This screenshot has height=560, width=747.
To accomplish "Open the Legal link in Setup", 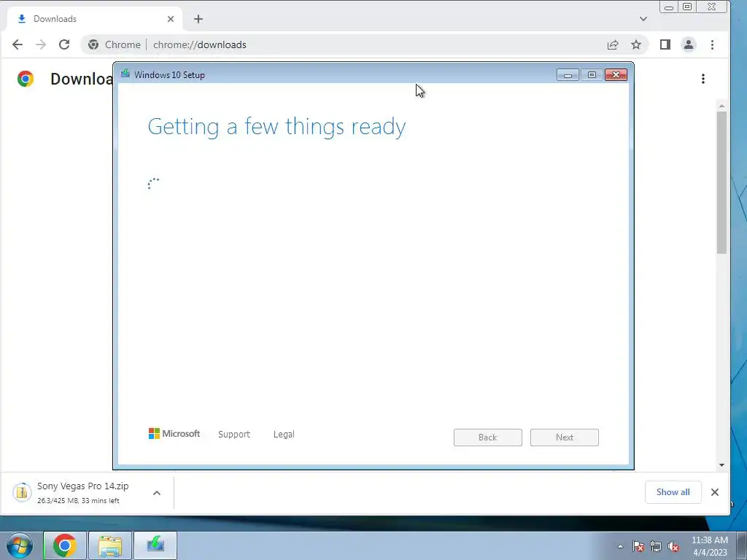I will (284, 435).
